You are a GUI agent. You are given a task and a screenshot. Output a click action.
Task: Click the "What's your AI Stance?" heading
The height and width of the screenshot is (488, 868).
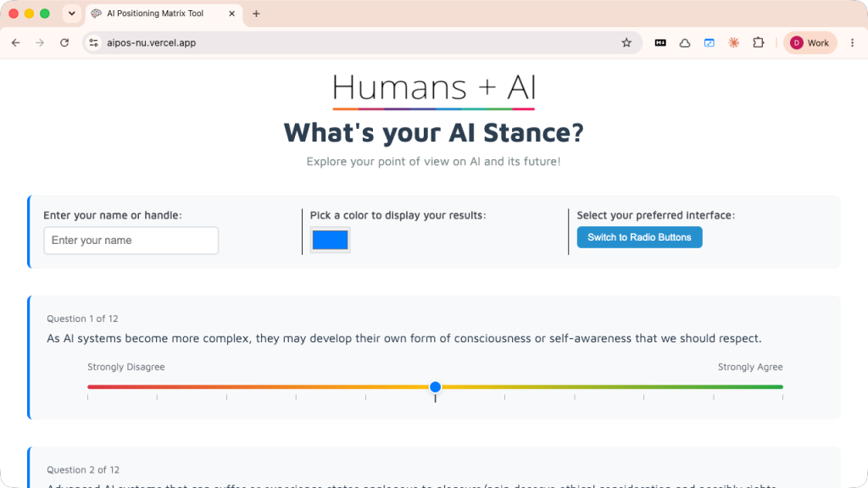coord(433,133)
